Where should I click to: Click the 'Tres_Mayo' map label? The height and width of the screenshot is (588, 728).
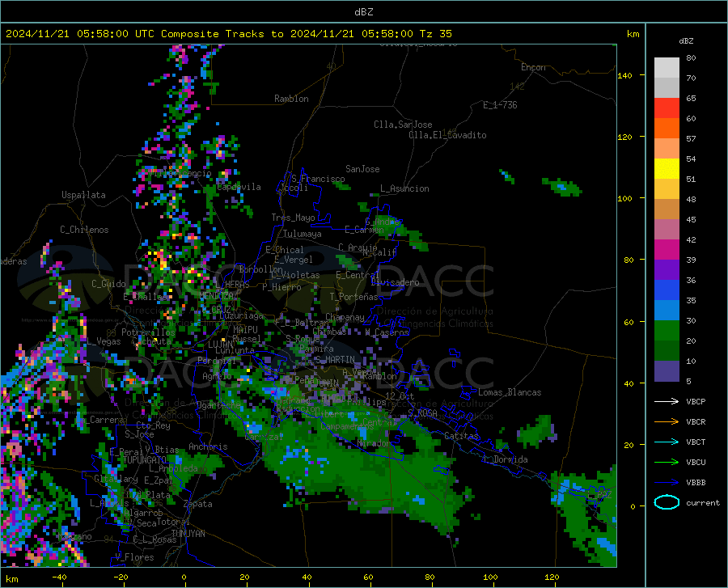pos(294,218)
